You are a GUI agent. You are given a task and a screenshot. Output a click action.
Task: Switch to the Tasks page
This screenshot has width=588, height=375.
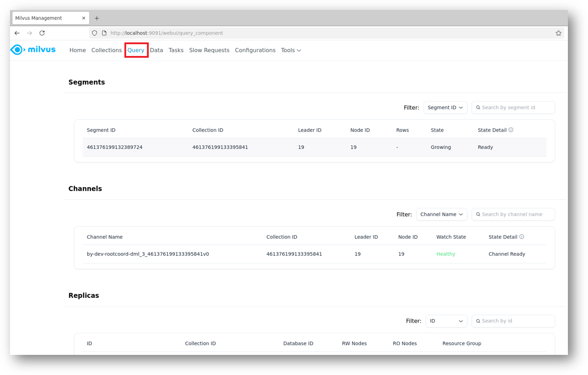pyautogui.click(x=176, y=50)
